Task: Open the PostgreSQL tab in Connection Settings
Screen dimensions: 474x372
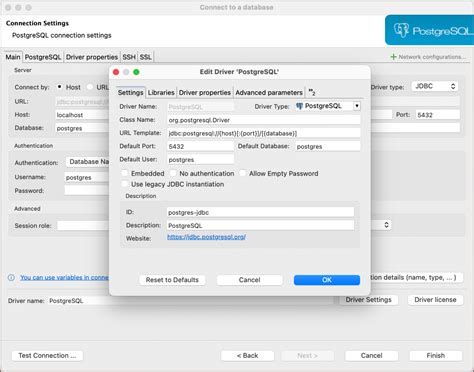Action: pos(43,57)
